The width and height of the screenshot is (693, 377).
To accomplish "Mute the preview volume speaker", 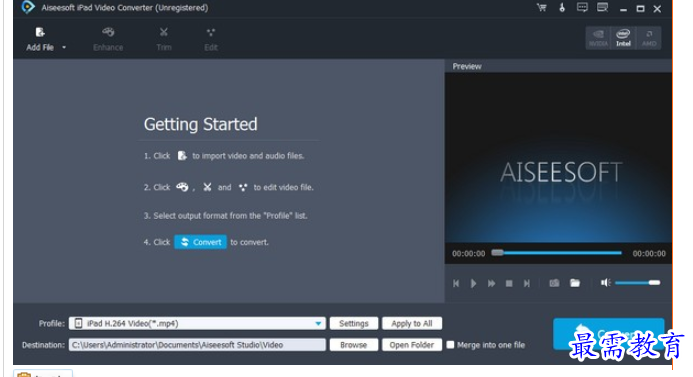I will point(605,282).
